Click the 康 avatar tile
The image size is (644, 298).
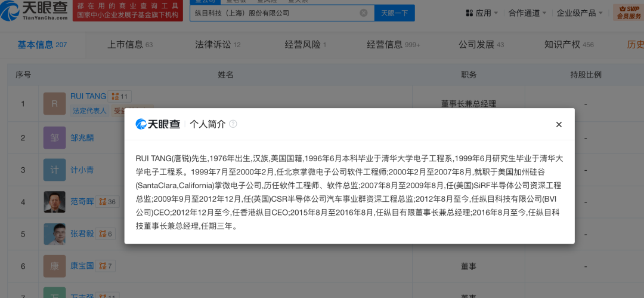point(55,266)
